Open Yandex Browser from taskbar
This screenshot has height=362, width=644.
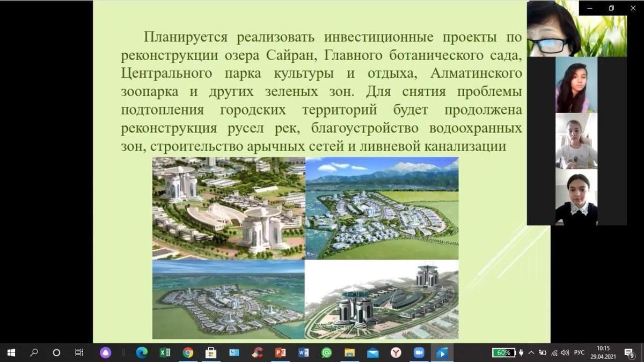(396, 352)
